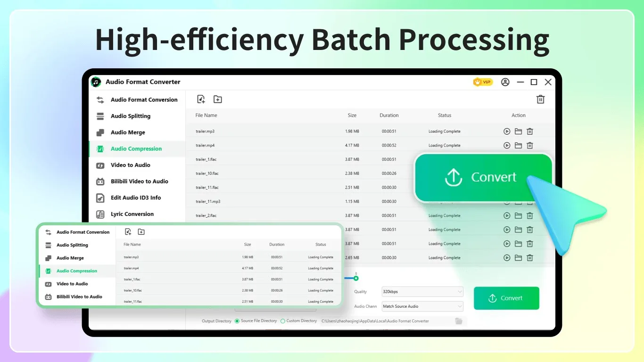Play trailer_2.flac from its Action column
Viewport: 644px width, 362px height.
[x=507, y=216]
